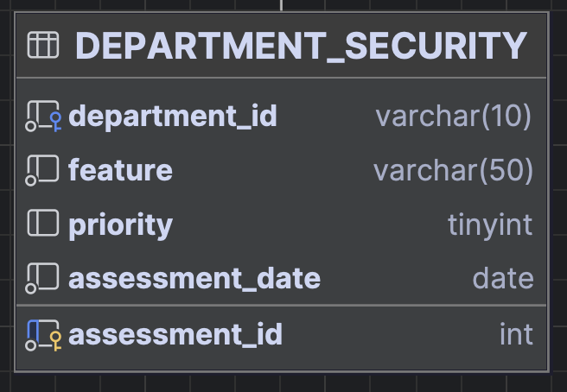Click the varchar(10) data type
567x392 pixels.
[x=454, y=117]
